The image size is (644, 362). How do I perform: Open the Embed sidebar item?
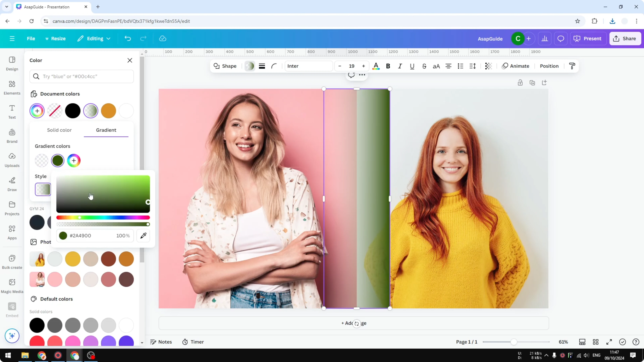(x=12, y=310)
